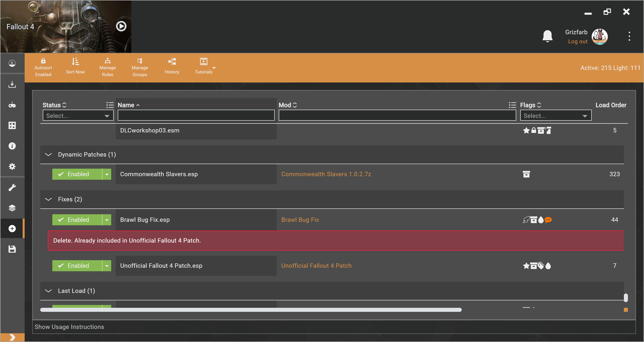Launch Fallout 4 with play button

121,26
